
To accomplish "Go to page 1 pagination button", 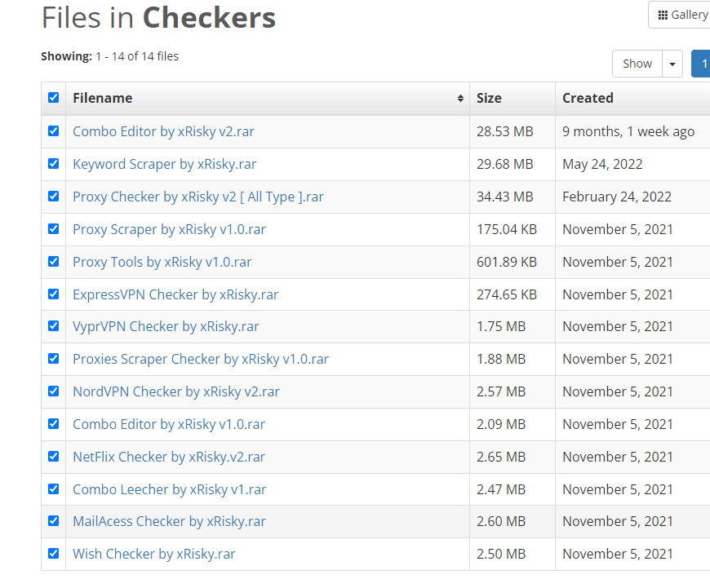I will 703,64.
